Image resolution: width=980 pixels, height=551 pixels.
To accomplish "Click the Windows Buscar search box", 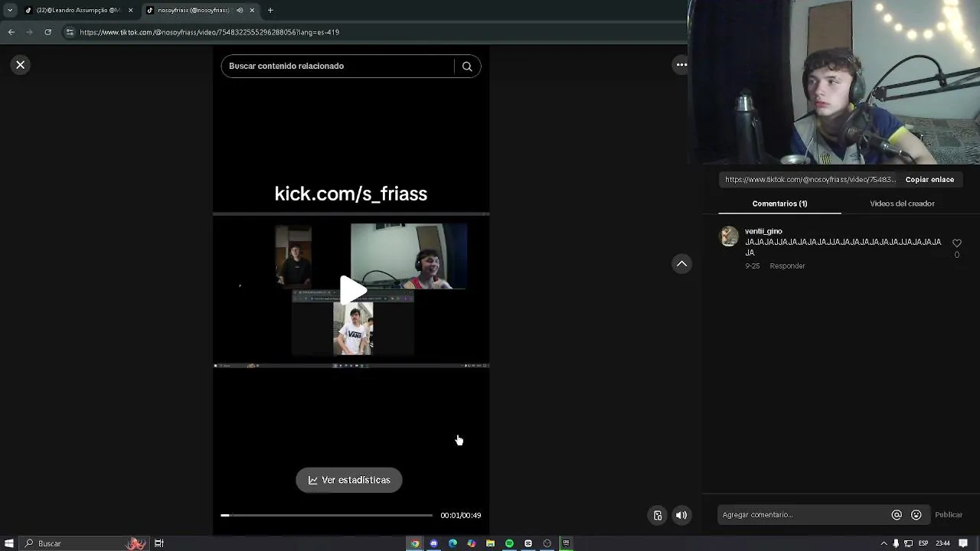I will (x=83, y=543).
